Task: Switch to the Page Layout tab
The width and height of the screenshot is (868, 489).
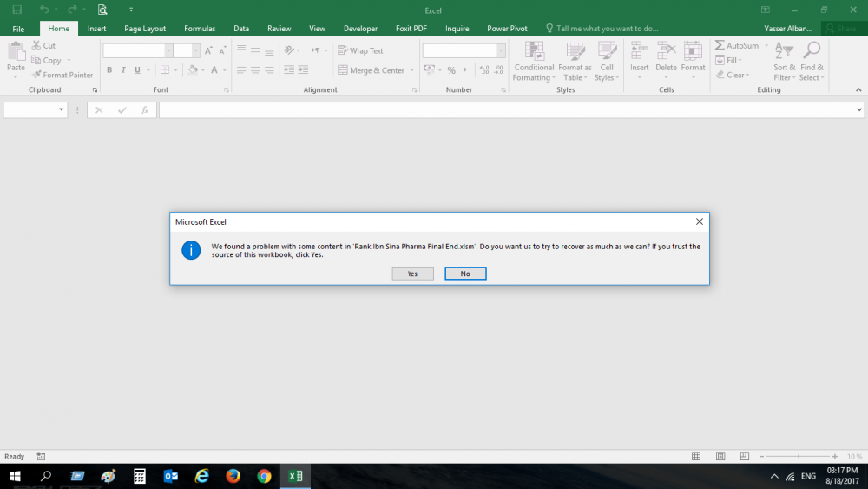Action: [145, 29]
